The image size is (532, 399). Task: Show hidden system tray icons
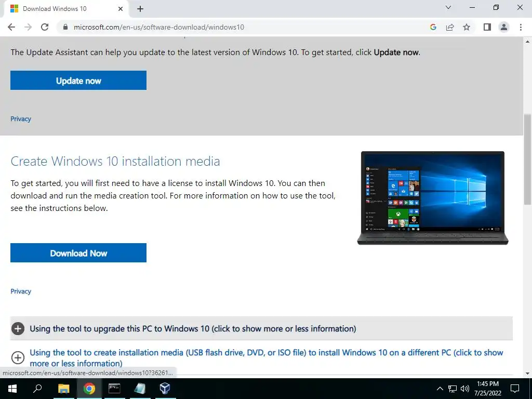click(440, 389)
